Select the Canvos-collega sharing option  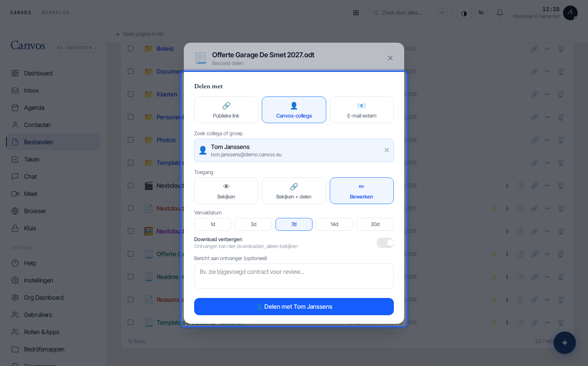tap(294, 110)
